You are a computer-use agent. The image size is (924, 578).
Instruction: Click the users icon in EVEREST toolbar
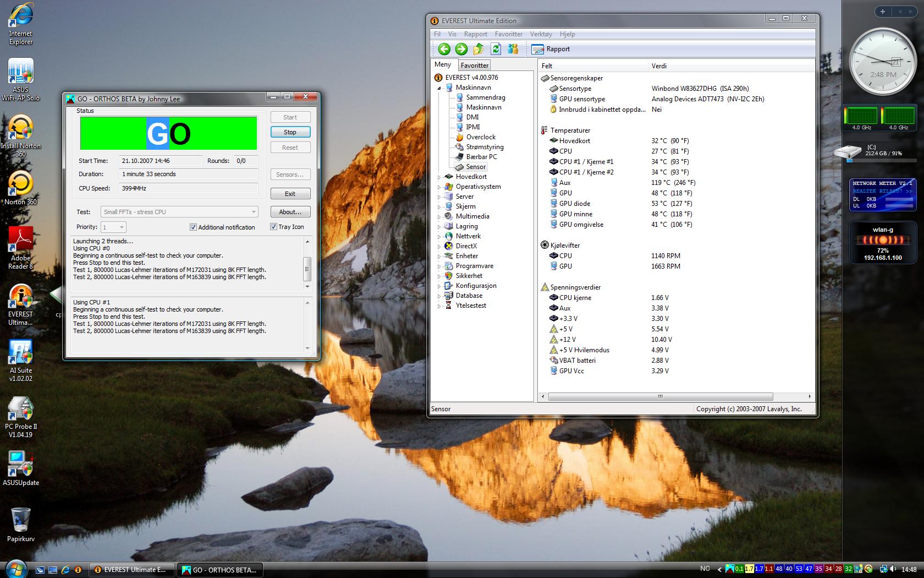pos(513,49)
